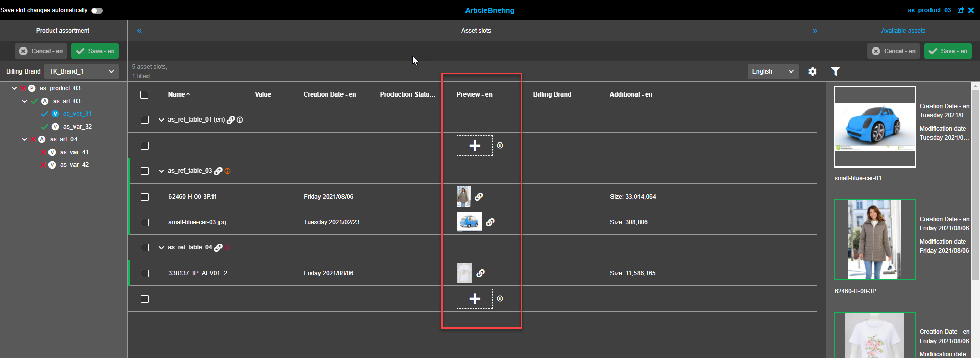Click the Creation Date - en column header
This screenshot has height=358, width=980.
coord(330,94)
